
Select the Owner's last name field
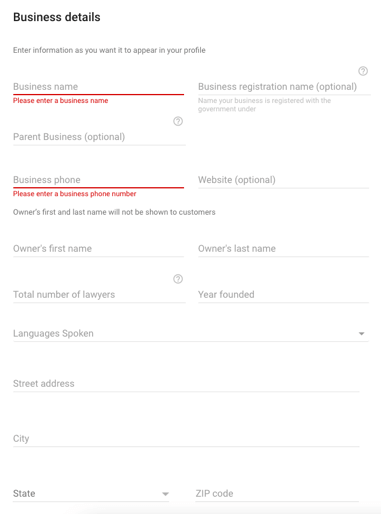coord(283,249)
